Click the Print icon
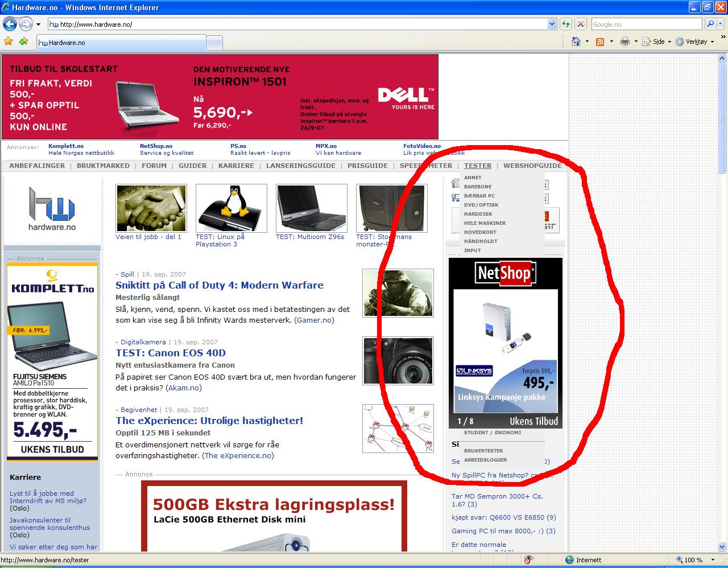 click(625, 42)
